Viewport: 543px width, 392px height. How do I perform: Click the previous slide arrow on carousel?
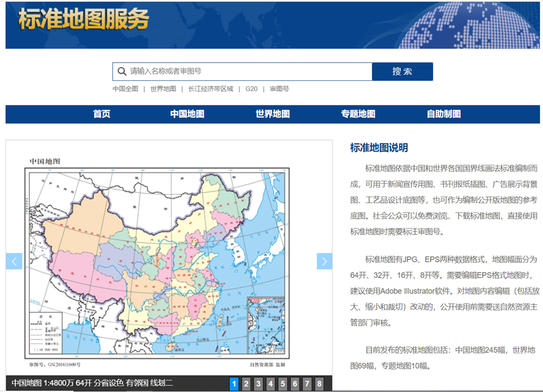[14, 261]
